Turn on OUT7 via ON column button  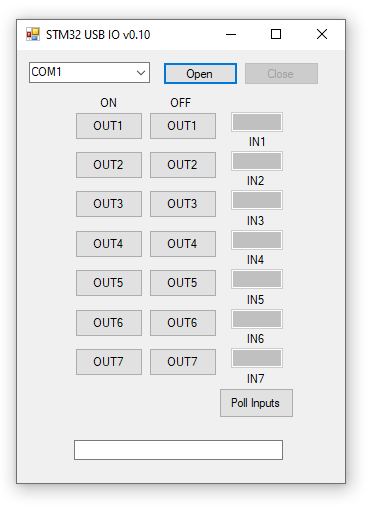pyautogui.click(x=109, y=362)
